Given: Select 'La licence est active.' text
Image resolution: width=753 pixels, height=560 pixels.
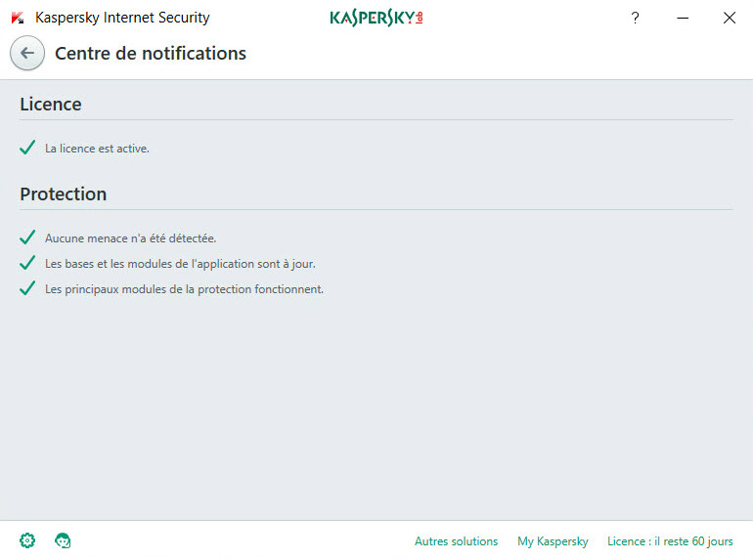Looking at the screenshot, I should click(97, 149).
